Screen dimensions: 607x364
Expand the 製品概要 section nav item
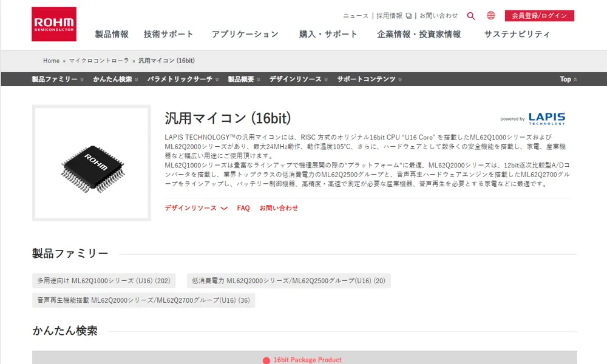click(x=244, y=79)
